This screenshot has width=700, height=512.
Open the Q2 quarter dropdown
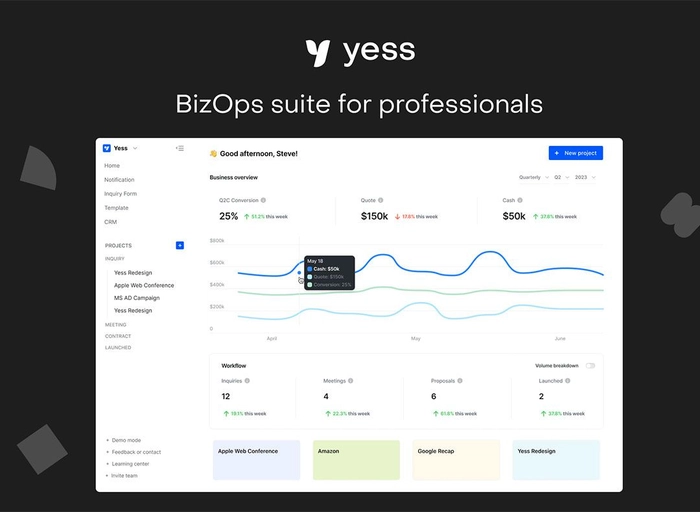[x=560, y=177]
